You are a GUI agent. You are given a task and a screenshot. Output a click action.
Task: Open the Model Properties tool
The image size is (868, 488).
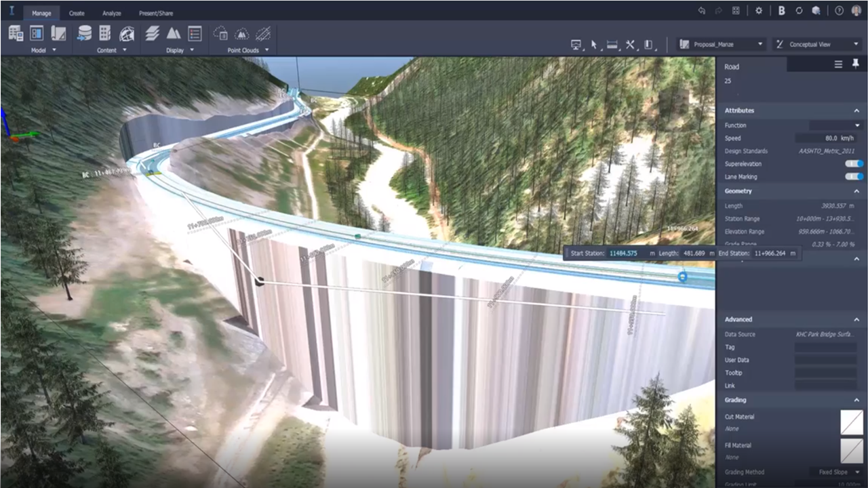click(x=15, y=33)
